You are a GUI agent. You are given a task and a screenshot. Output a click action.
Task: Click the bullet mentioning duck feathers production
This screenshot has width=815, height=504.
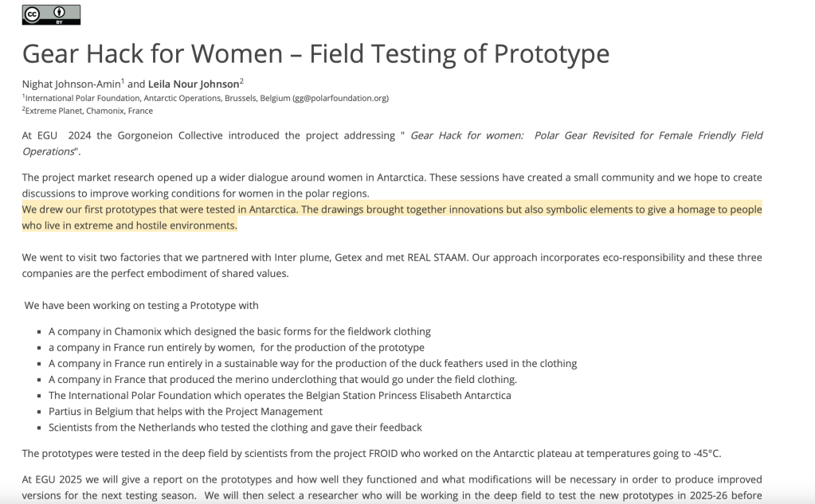[312, 363]
